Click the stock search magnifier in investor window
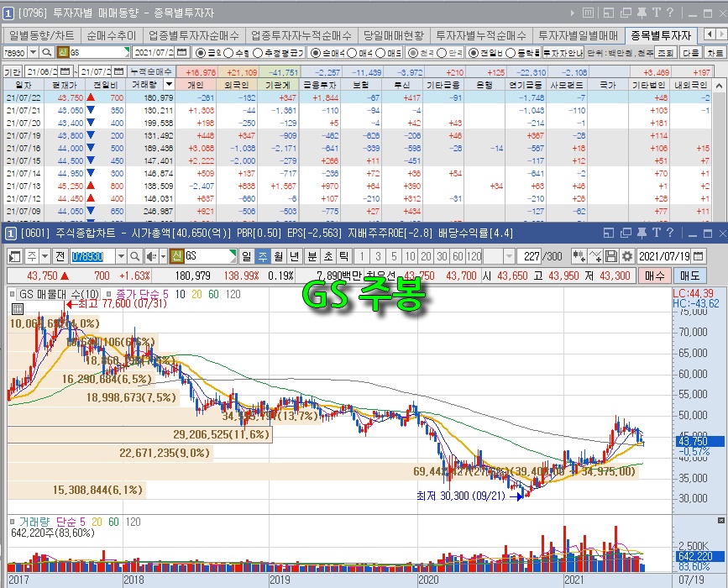 (46, 52)
